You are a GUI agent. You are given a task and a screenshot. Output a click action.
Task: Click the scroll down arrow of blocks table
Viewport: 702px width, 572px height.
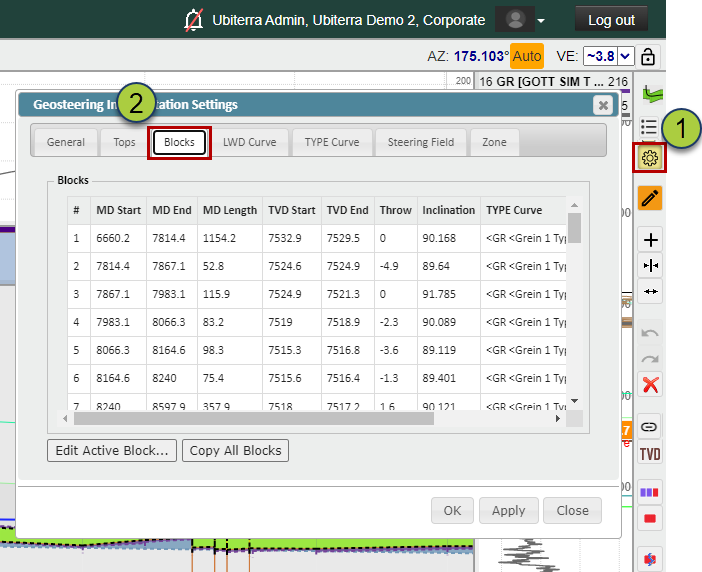click(x=574, y=401)
